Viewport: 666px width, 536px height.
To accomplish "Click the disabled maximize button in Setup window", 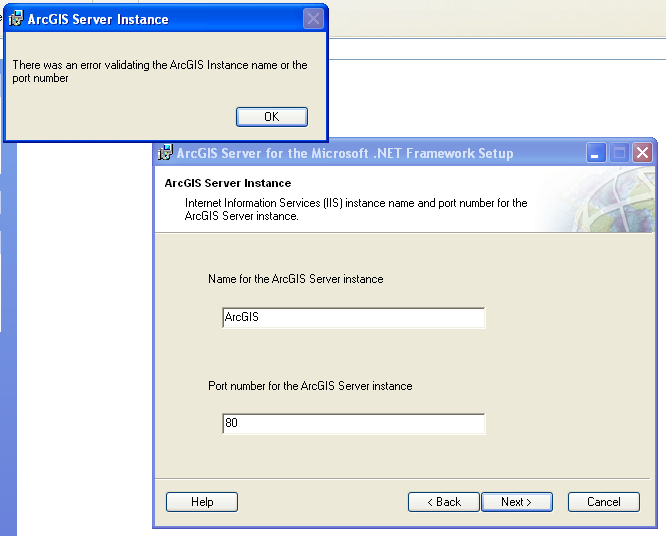I will (x=619, y=152).
